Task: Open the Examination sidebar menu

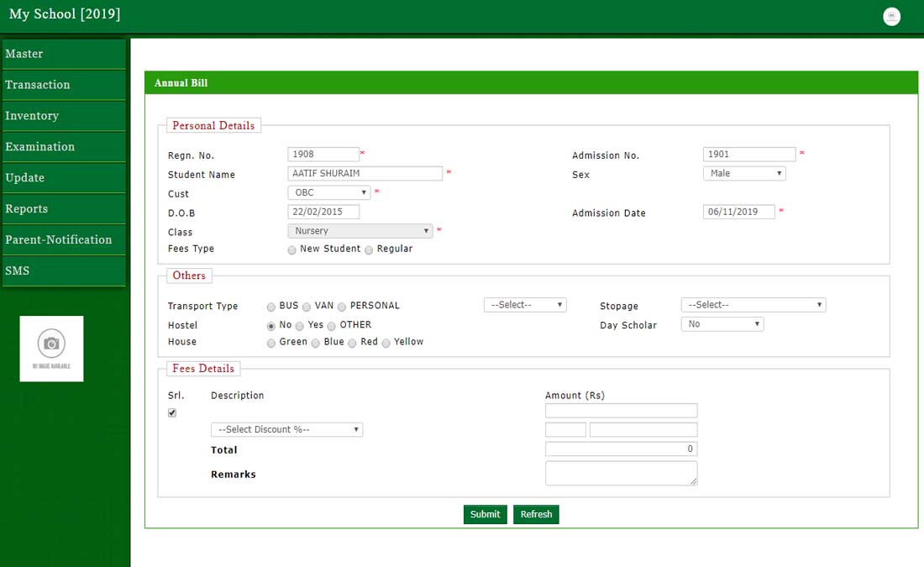Action: tap(64, 147)
